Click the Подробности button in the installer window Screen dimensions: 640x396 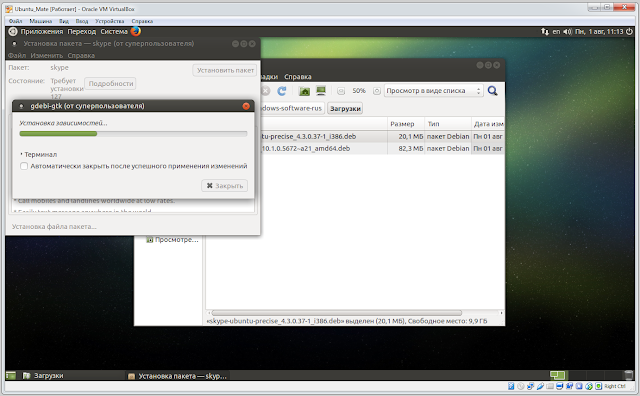tap(111, 83)
